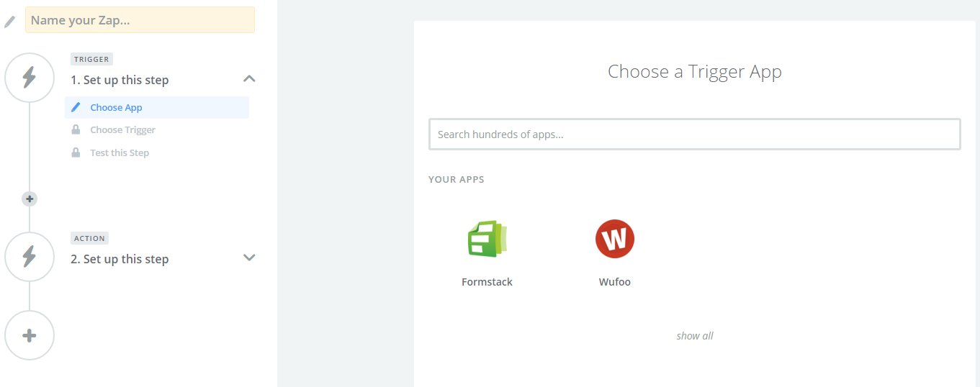
Task: Click the trigger step lightning bolt circle
Action: point(30,78)
